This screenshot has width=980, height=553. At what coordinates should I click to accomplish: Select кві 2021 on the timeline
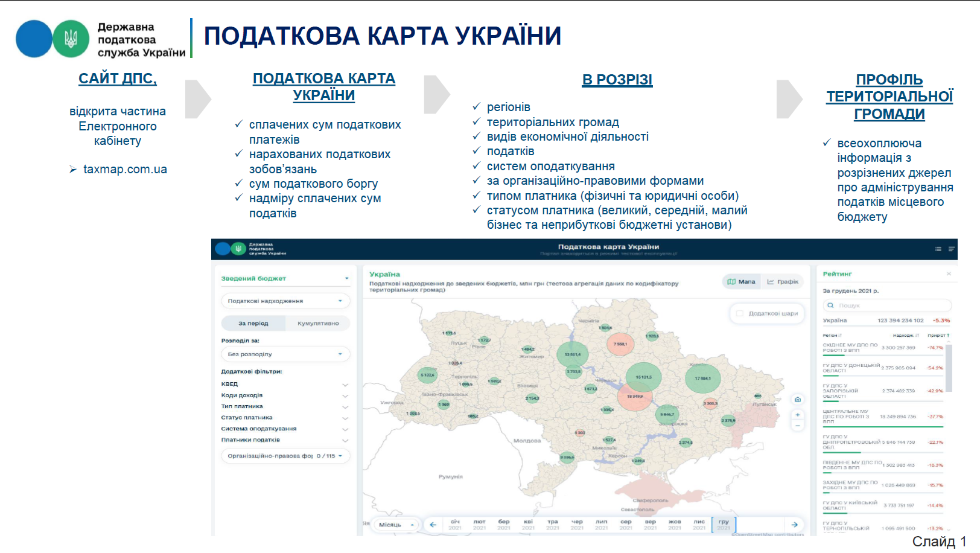pos(528,525)
